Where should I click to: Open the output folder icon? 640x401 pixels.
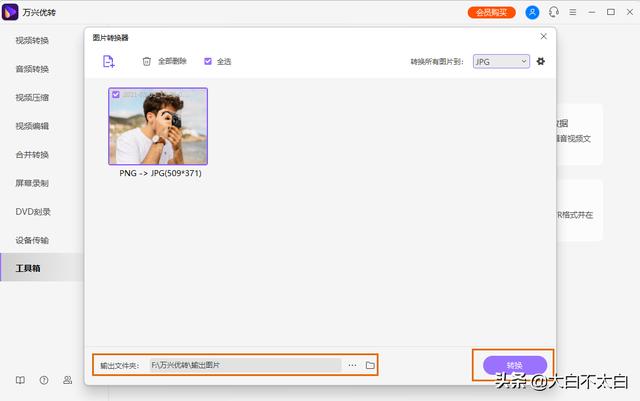pyautogui.click(x=370, y=366)
